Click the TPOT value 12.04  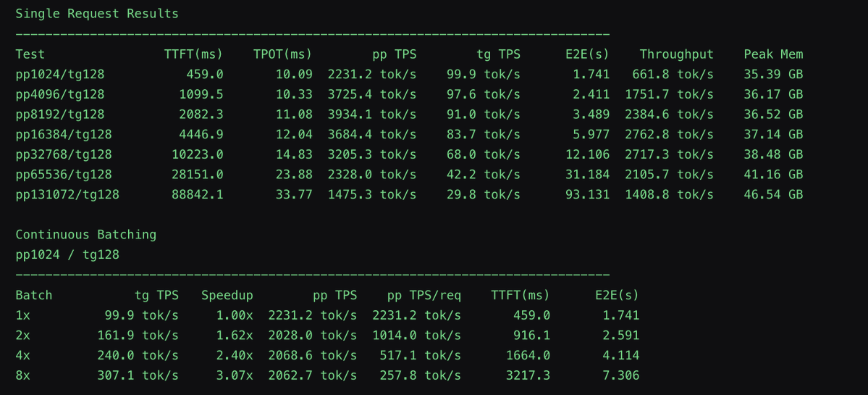294,134
